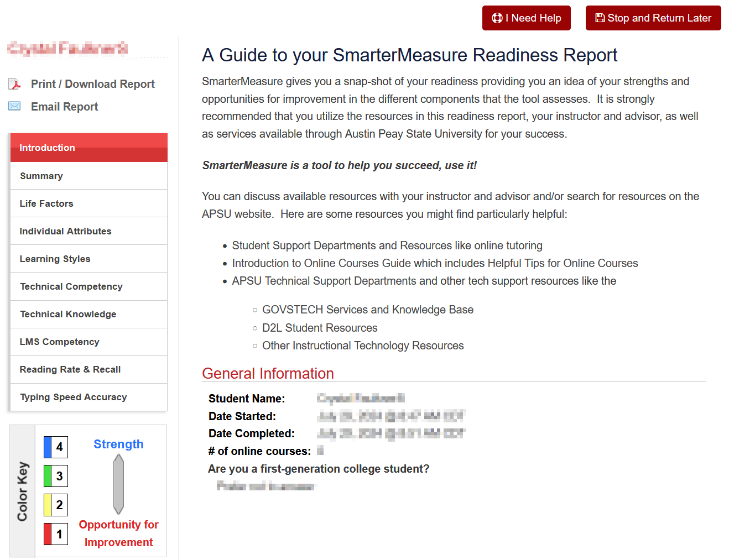Screen dimensions: 729x560
Task: Click the Print / Download Report link
Action: tap(92, 84)
